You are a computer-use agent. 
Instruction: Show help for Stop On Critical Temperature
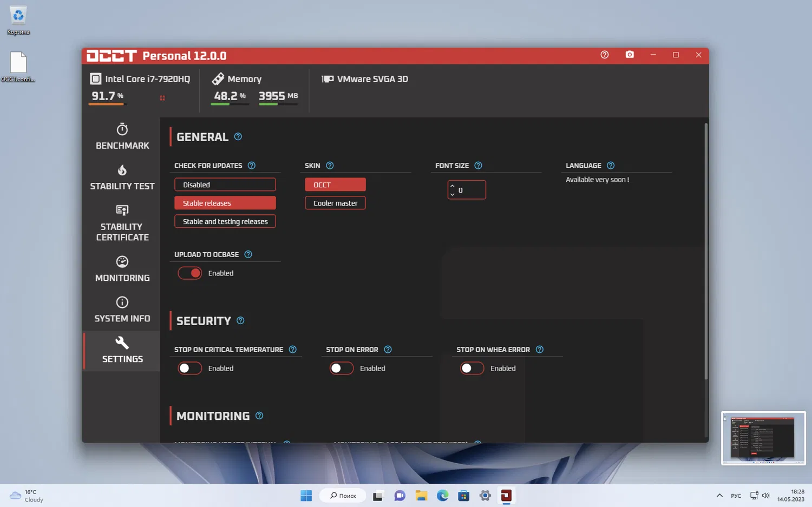click(x=293, y=350)
